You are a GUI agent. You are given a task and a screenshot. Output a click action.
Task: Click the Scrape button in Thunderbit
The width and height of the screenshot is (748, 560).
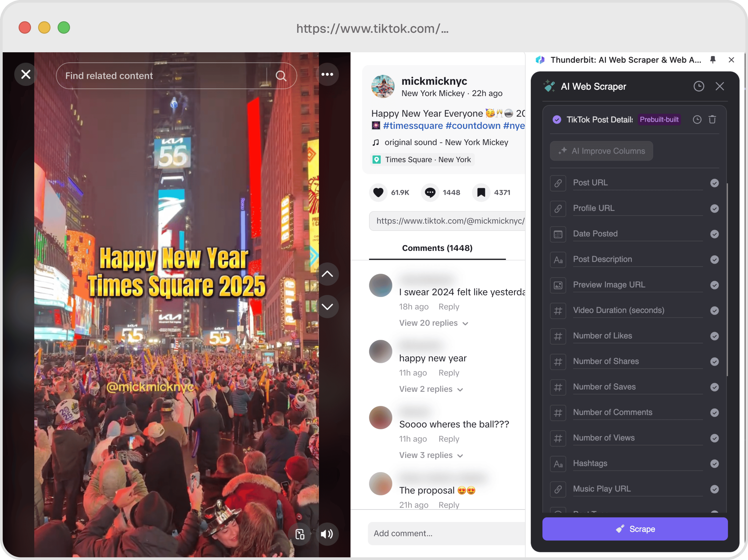coord(637,528)
